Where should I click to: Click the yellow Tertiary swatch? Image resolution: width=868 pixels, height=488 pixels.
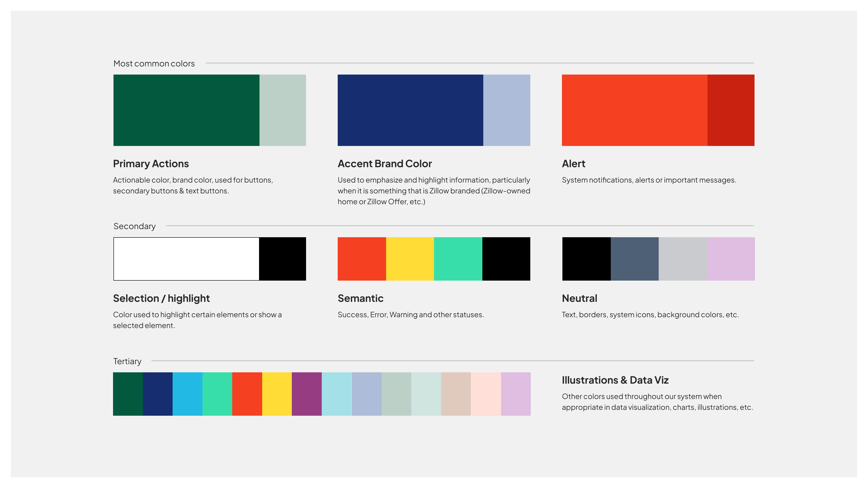click(x=277, y=394)
